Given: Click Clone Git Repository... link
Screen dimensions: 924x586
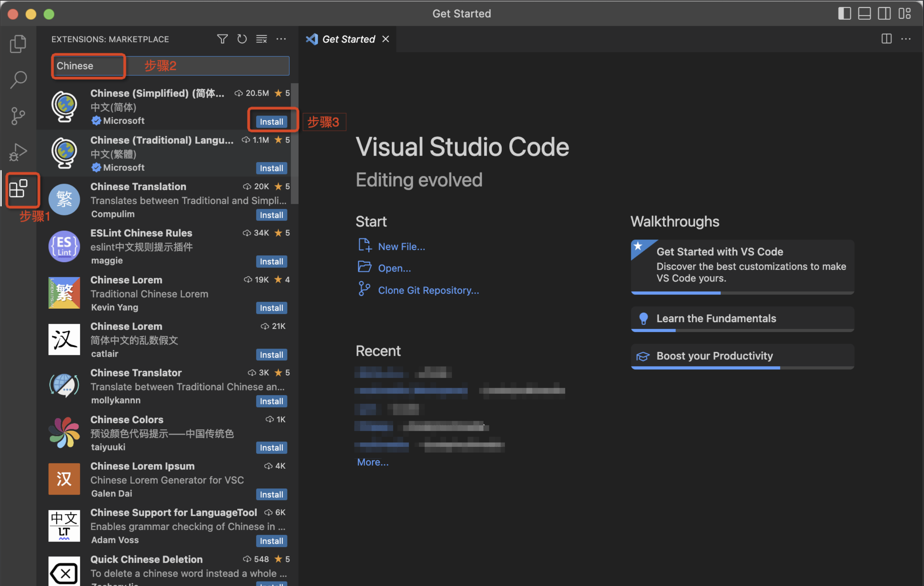Looking at the screenshot, I should coord(429,290).
